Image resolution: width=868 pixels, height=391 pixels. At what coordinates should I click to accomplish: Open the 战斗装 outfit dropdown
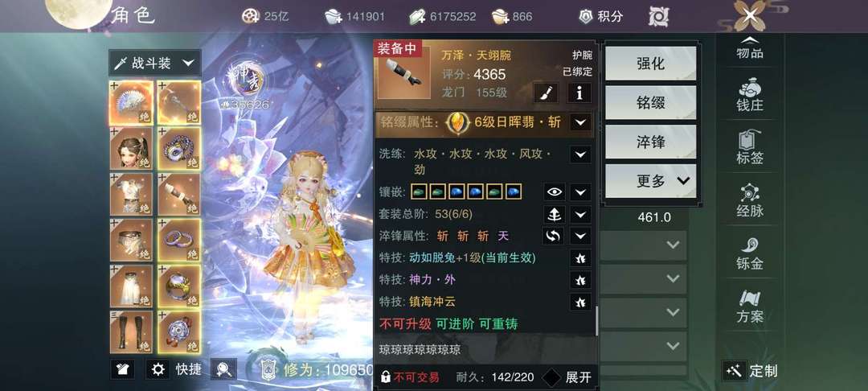click(155, 63)
